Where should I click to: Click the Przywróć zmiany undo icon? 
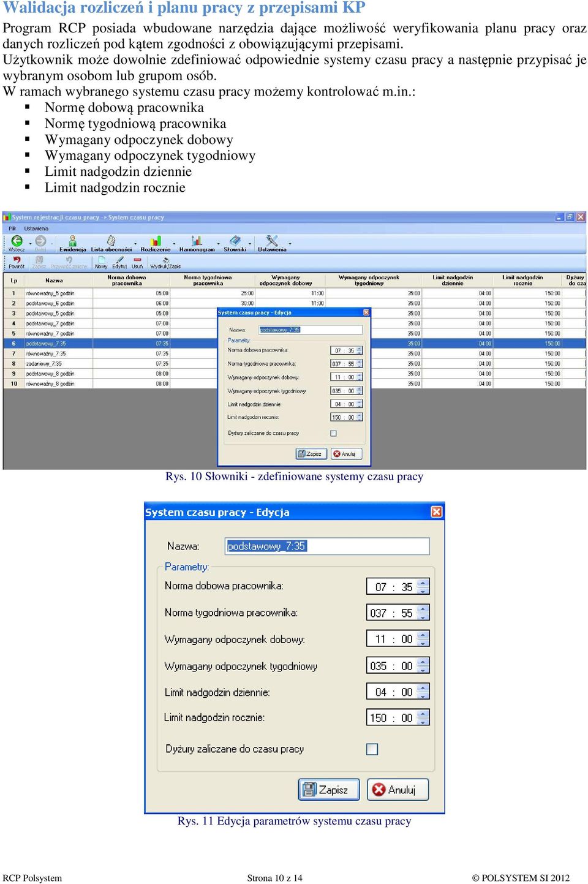[x=69, y=260]
